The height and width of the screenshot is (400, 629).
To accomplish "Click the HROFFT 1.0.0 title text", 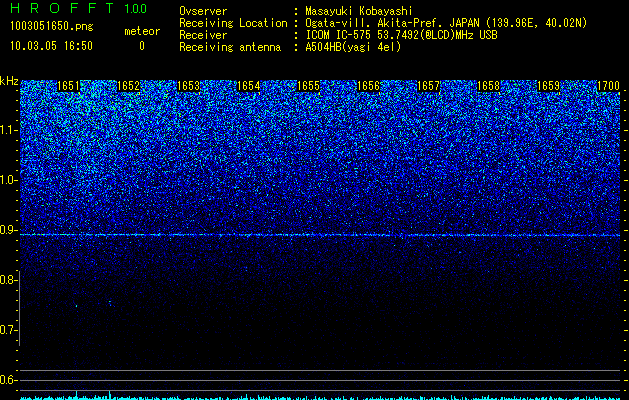I will pyautogui.click(x=79, y=8).
